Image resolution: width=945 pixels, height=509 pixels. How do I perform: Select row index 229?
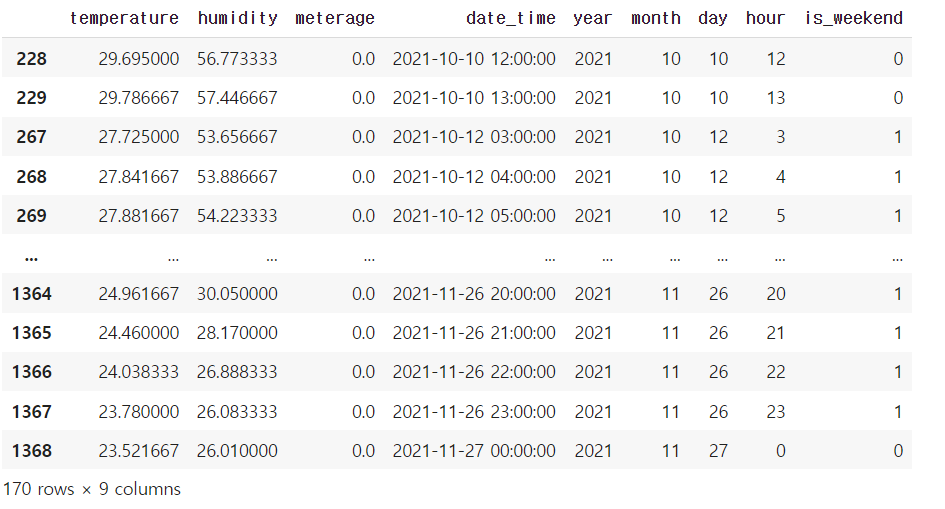click(x=31, y=98)
